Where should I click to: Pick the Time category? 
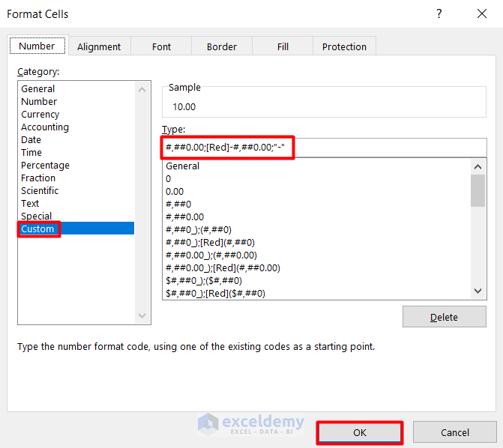click(76, 152)
